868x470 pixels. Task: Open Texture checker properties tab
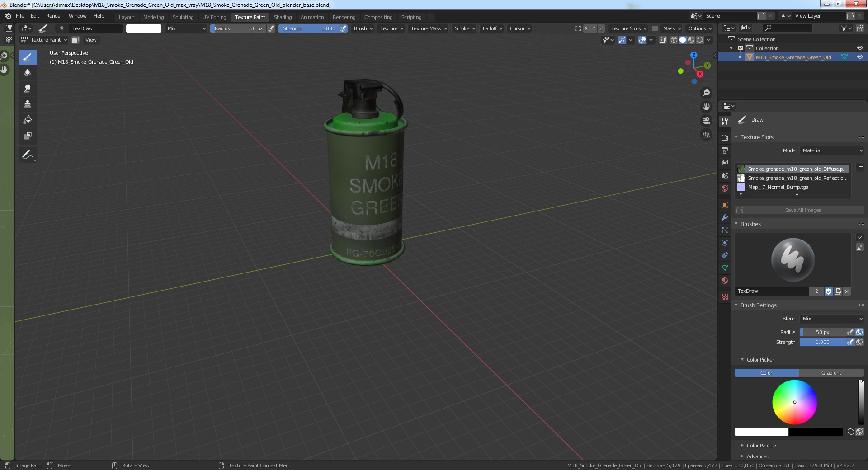point(725,297)
